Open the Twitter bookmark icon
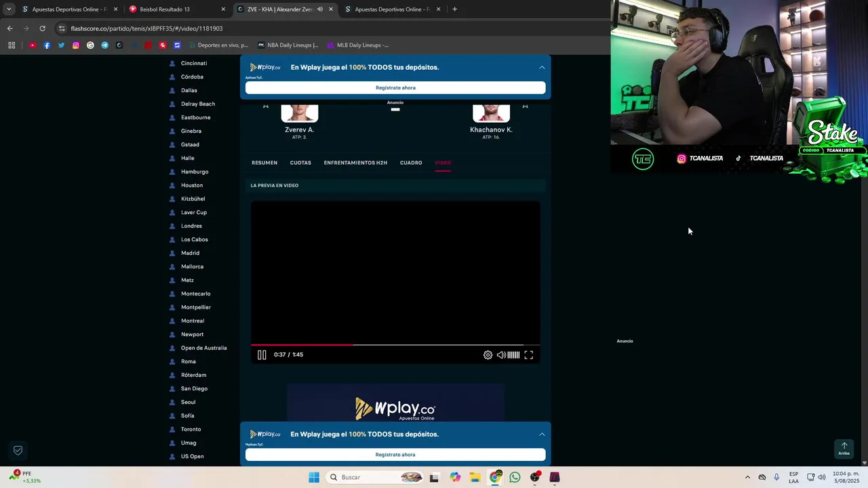 point(61,45)
